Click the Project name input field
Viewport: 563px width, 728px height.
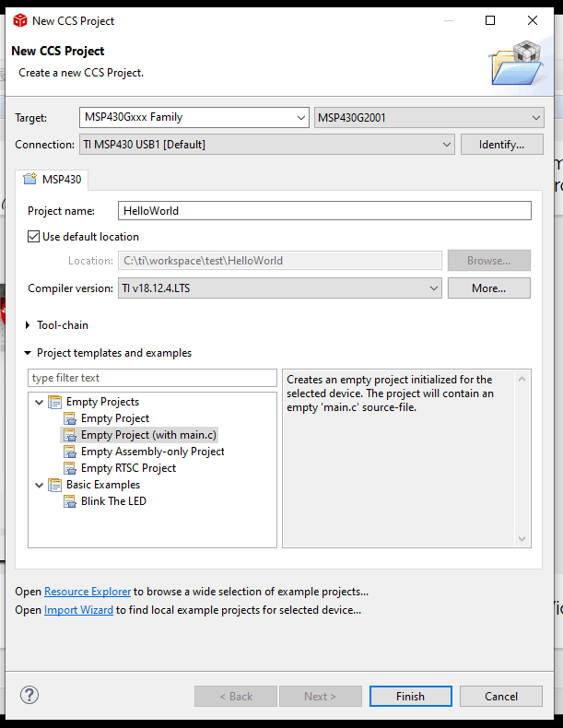[324, 211]
